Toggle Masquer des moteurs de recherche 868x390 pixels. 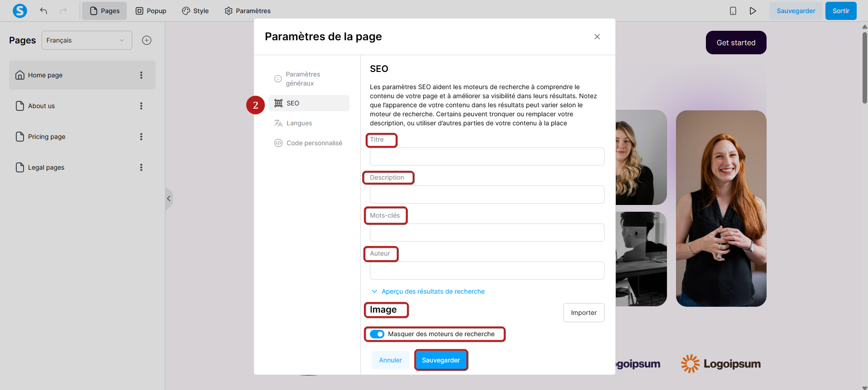click(x=377, y=334)
